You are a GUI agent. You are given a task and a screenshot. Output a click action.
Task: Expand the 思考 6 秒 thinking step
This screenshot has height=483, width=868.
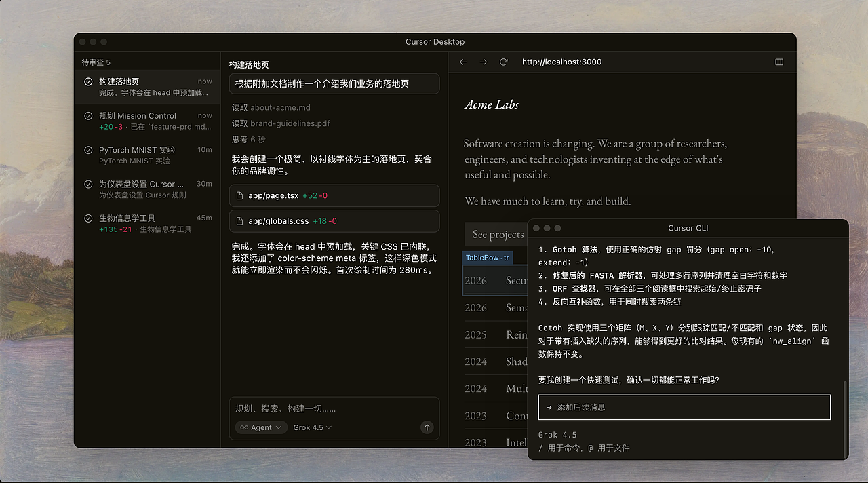point(249,139)
